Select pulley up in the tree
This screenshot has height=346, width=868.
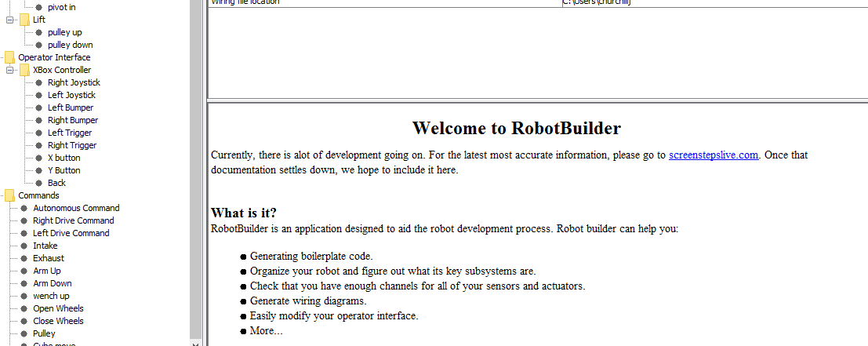(65, 33)
